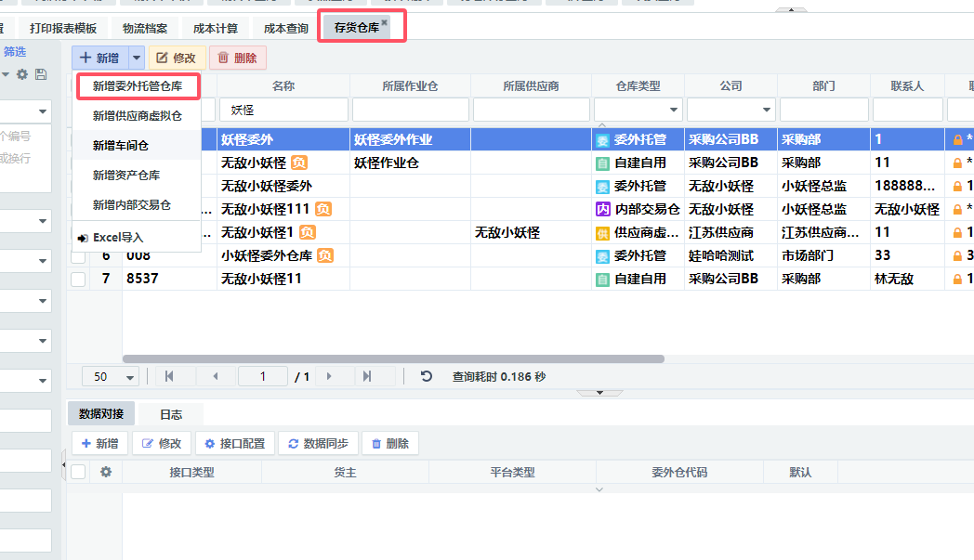Viewport: 974px width, 560px height.
Task: Click the purple 内部交易仓 type icon
Action: click(602, 209)
